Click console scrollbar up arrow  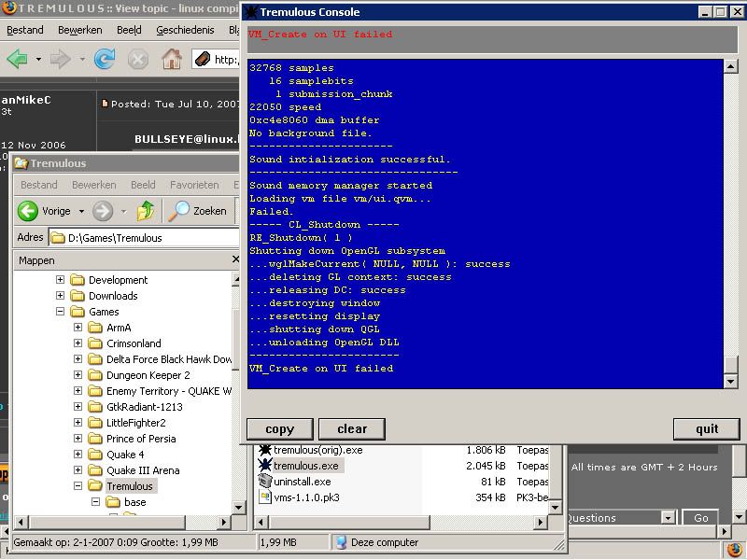pyautogui.click(x=730, y=66)
